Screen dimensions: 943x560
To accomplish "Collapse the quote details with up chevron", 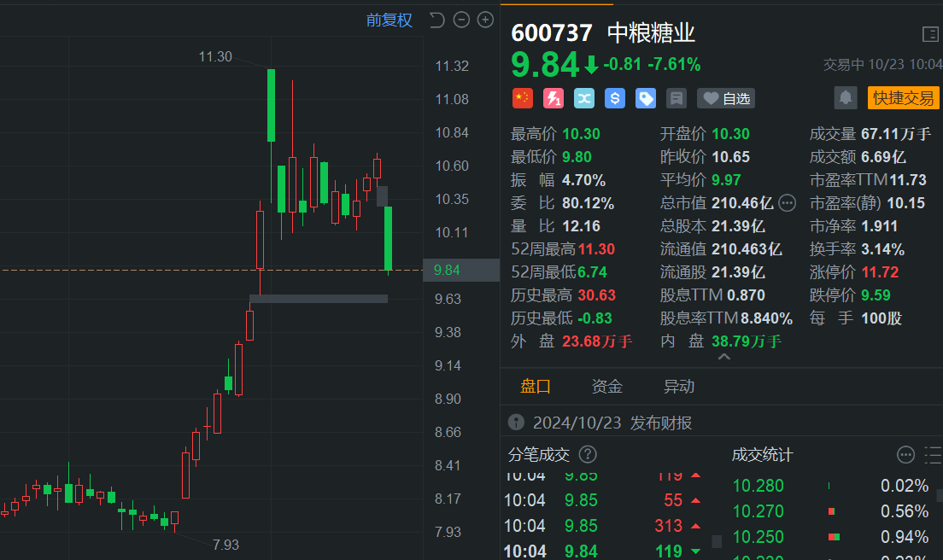I will (x=724, y=357).
